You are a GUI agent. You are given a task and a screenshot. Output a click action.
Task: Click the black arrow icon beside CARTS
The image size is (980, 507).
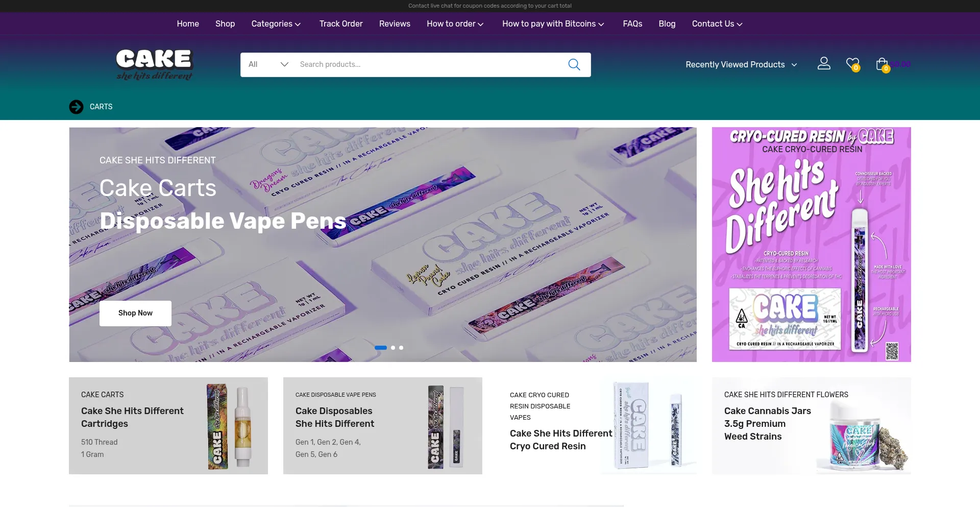tap(76, 107)
